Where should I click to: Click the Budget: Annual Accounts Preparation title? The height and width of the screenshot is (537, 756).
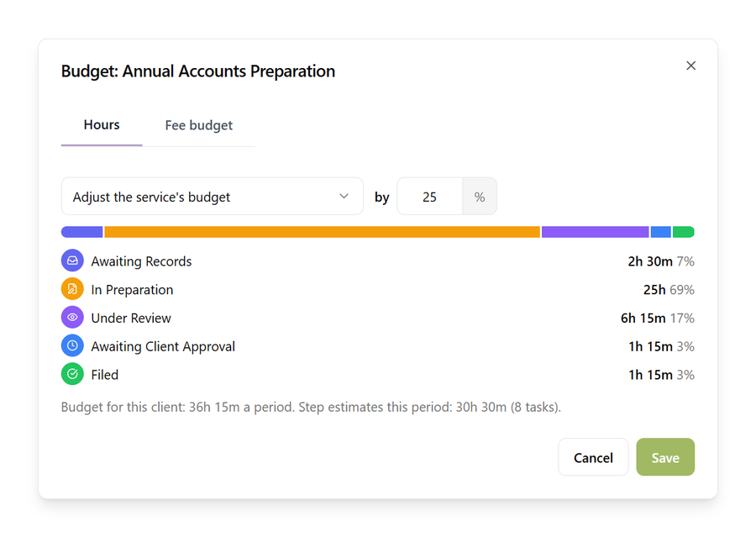[x=198, y=71]
